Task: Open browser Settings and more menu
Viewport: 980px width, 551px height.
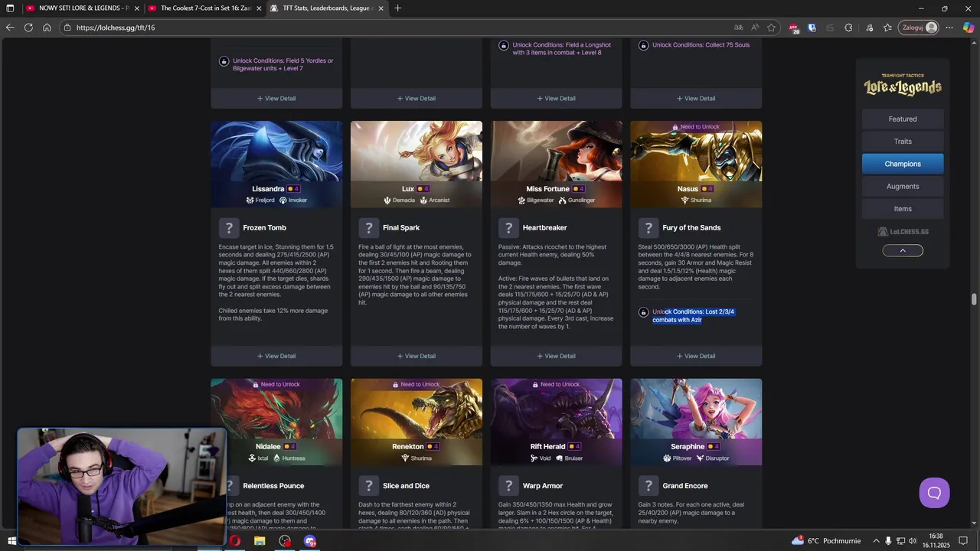Action: pyautogui.click(x=949, y=28)
